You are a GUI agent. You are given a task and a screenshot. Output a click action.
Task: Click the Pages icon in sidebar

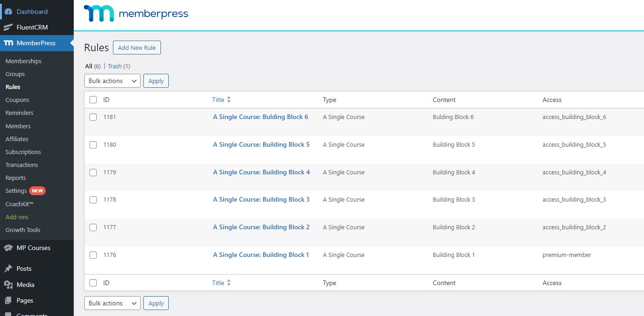(8, 300)
